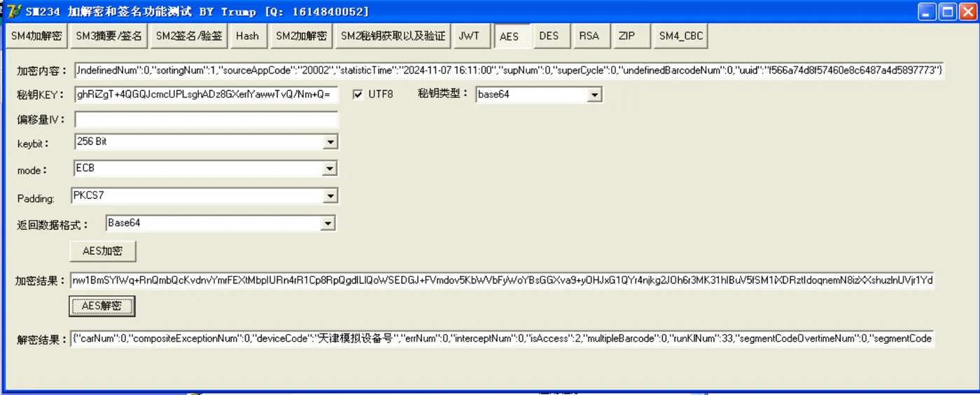Open the SM4_CBC tab
Viewport: 980px width, 395px height.
[680, 36]
